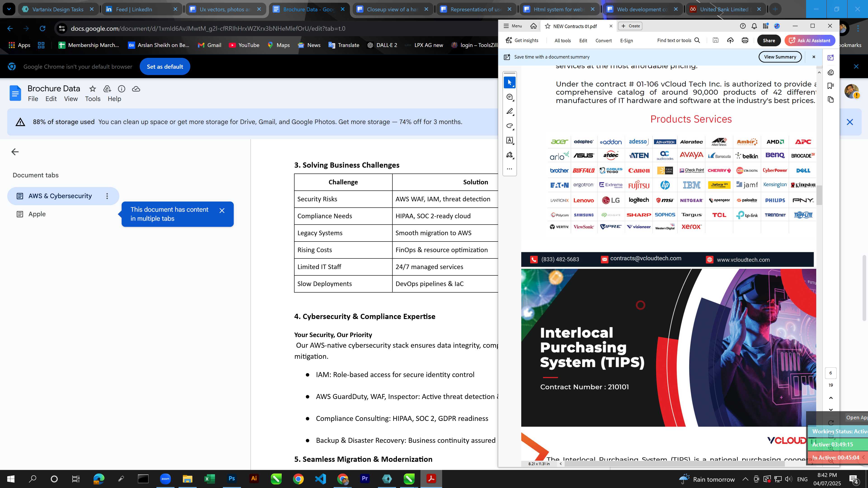Reload the Chrome page
Screen dimensions: 868x488
[42, 29]
